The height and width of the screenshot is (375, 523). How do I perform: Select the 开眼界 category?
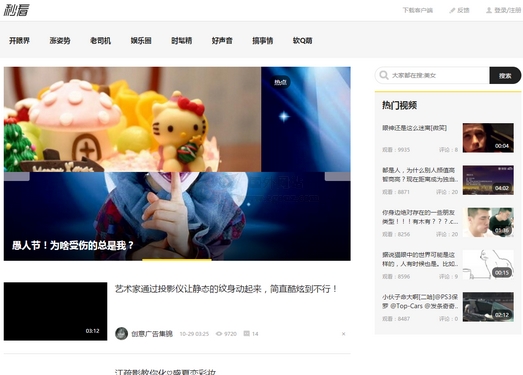[x=19, y=41]
